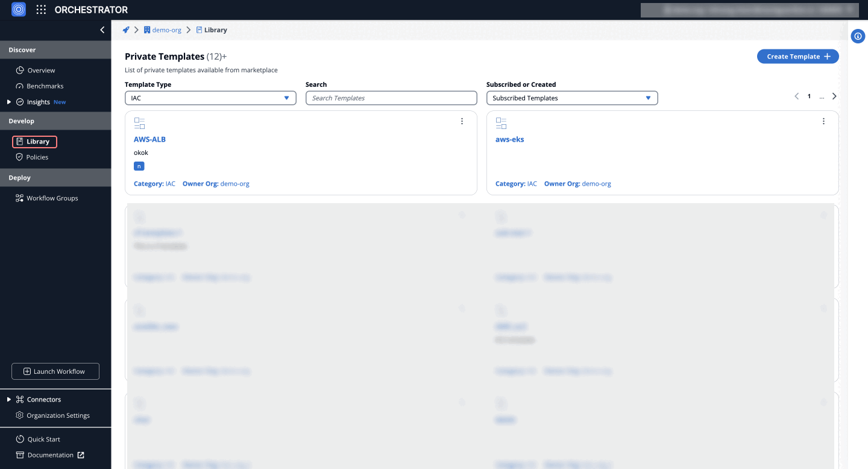Open Connectors in the sidebar
This screenshot has height=469, width=868.
43,400
